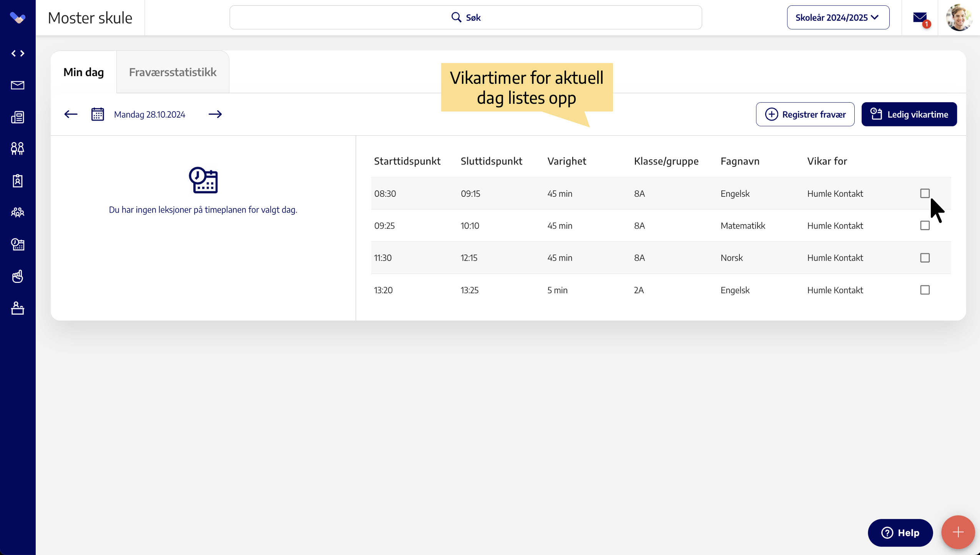Screen dimensions: 980x555
Task: Switch to the Fraværsstatistikk tab
Action: tap(173, 72)
